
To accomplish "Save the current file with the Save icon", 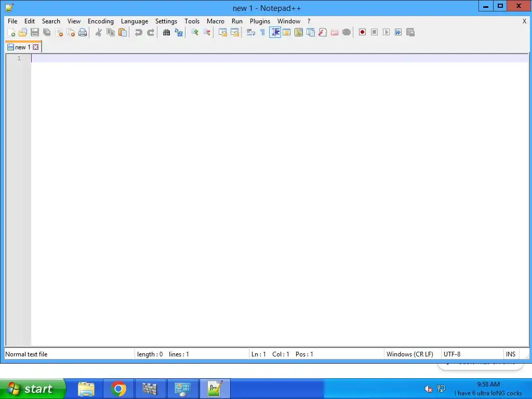I will [x=35, y=32].
